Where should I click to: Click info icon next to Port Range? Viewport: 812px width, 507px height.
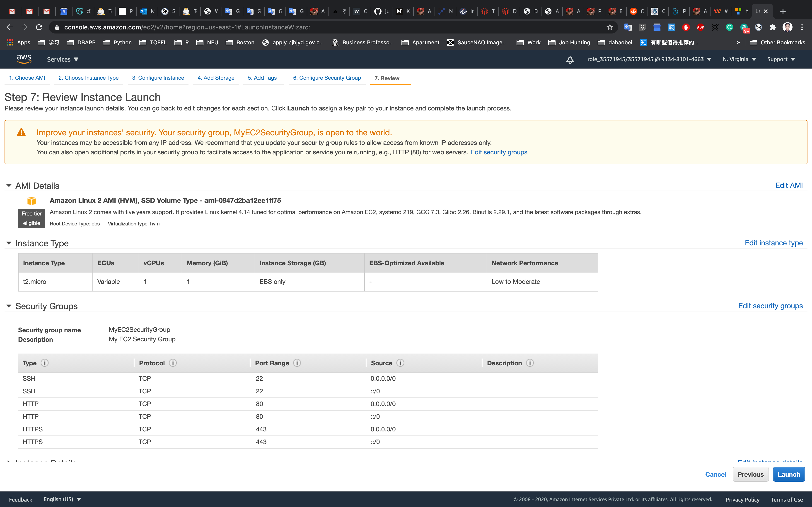click(297, 363)
